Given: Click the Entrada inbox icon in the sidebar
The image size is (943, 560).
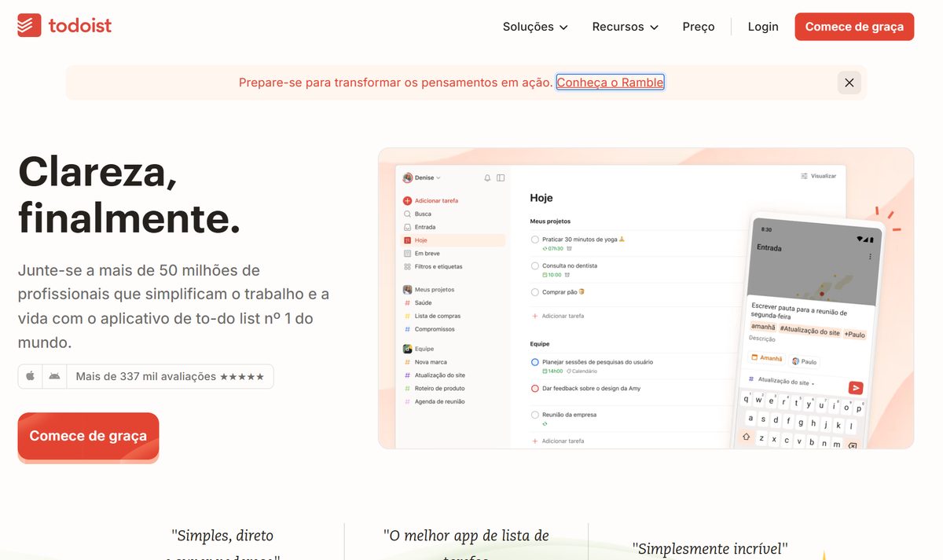Looking at the screenshot, I should point(407,227).
